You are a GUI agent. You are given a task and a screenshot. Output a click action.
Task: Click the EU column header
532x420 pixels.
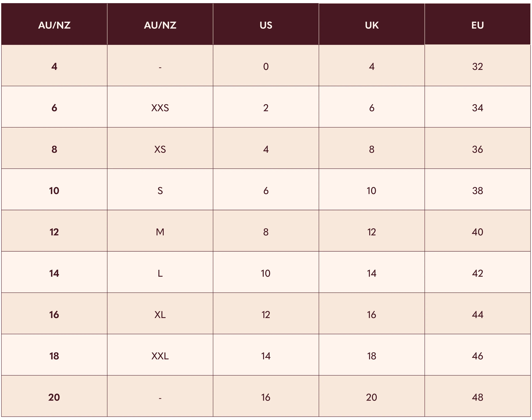click(x=477, y=25)
